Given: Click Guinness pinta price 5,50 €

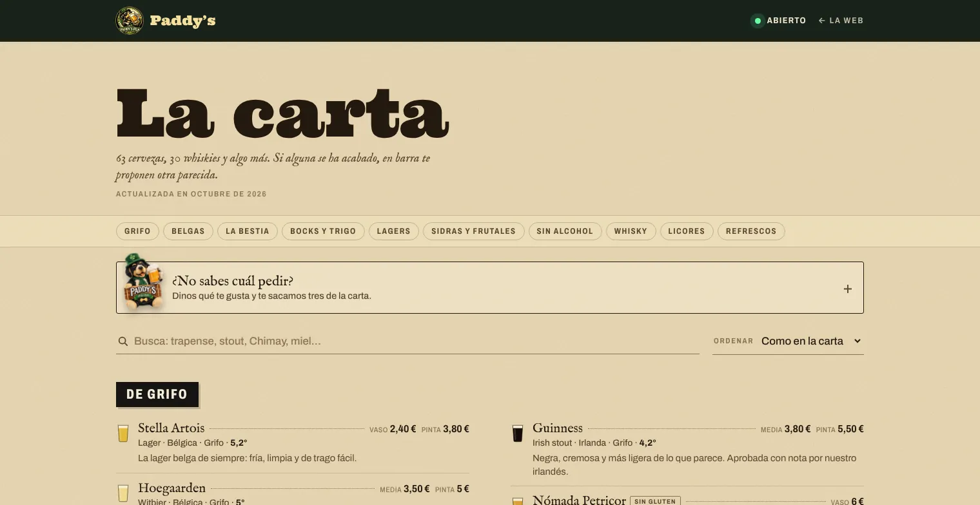Looking at the screenshot, I should [850, 429].
